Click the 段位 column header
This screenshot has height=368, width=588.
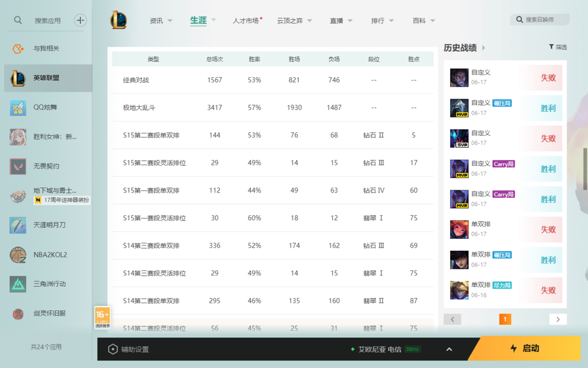pos(374,59)
